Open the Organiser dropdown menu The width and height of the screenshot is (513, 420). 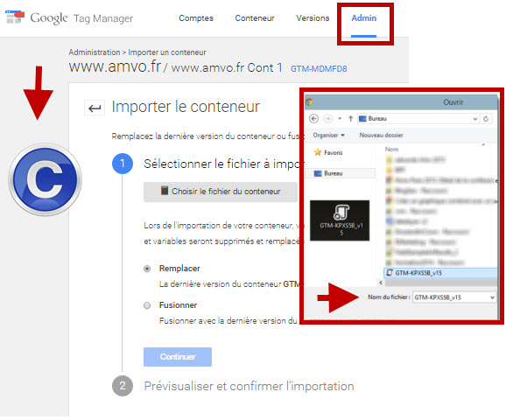[x=328, y=135]
